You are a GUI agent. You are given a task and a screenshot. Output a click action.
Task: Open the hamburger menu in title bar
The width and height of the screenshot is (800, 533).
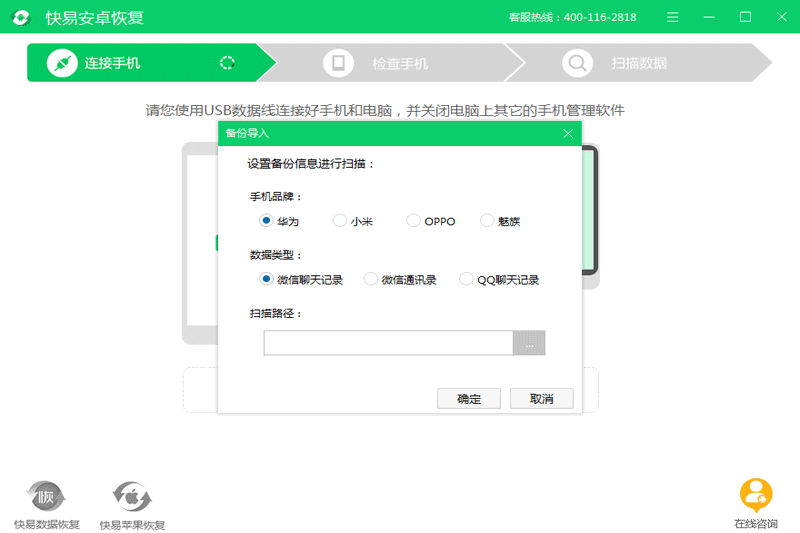coord(672,17)
